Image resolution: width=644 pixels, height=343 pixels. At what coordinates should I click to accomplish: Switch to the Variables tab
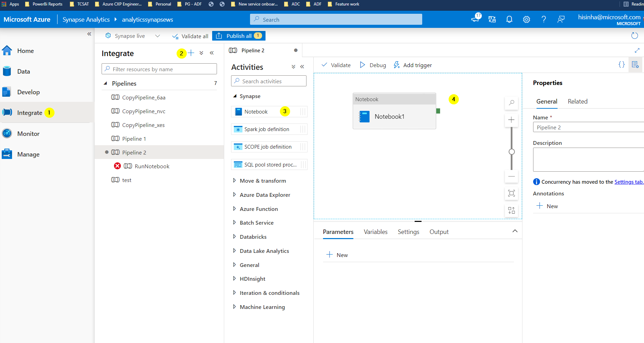pyautogui.click(x=375, y=232)
